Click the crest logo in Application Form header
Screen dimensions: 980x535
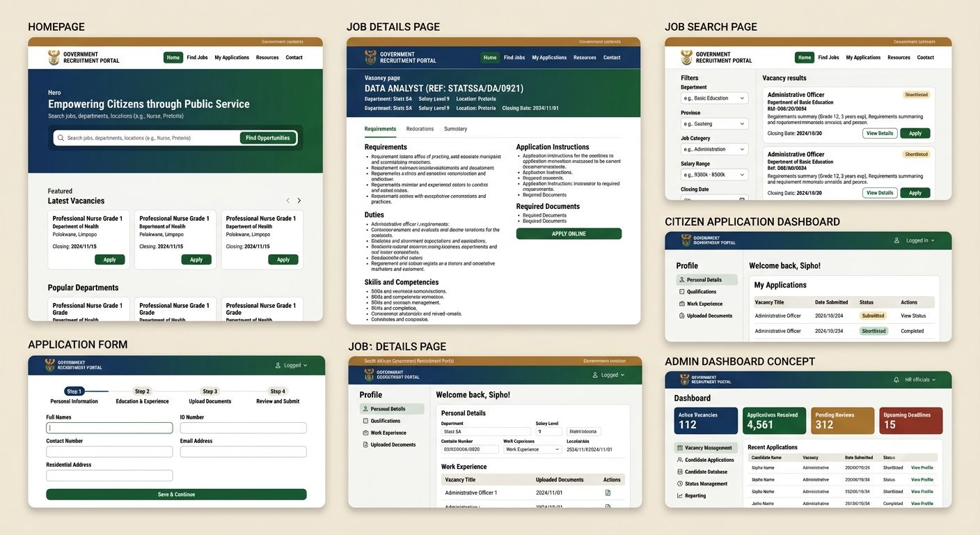pyautogui.click(x=50, y=364)
